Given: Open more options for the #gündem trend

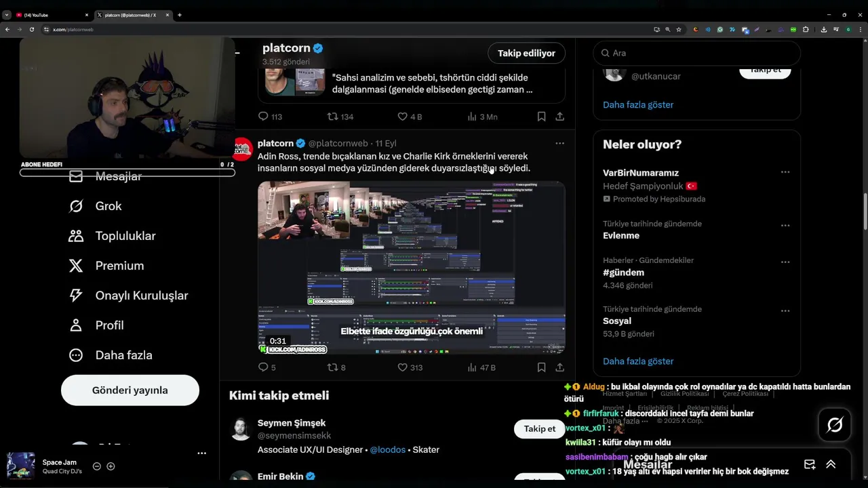Looking at the screenshot, I should click(x=785, y=262).
